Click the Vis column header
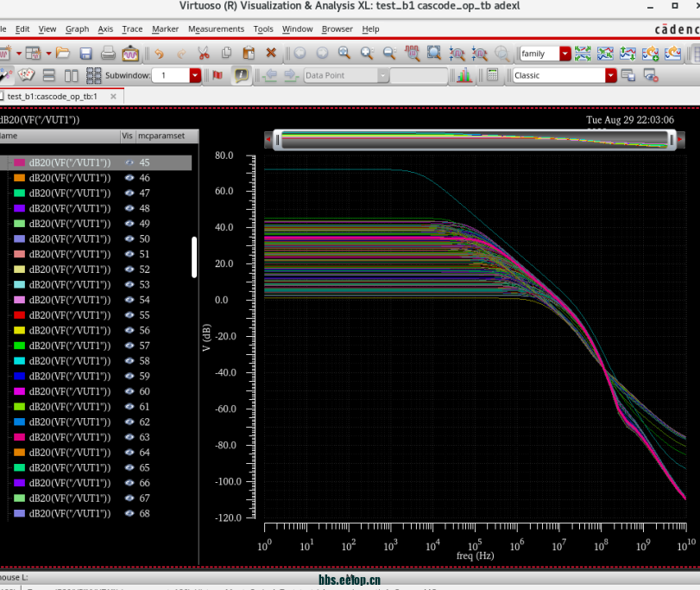Viewport: 700px width, 590px height. pos(127,136)
